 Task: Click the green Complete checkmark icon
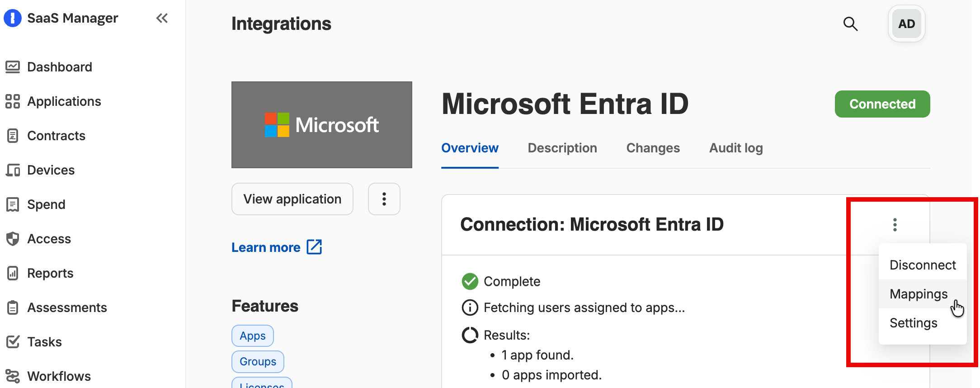(x=470, y=281)
